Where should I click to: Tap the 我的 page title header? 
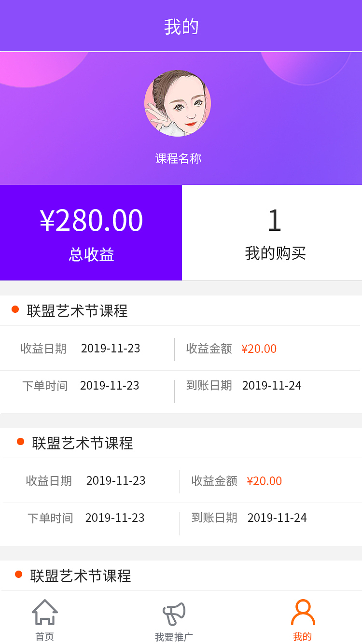(x=181, y=27)
